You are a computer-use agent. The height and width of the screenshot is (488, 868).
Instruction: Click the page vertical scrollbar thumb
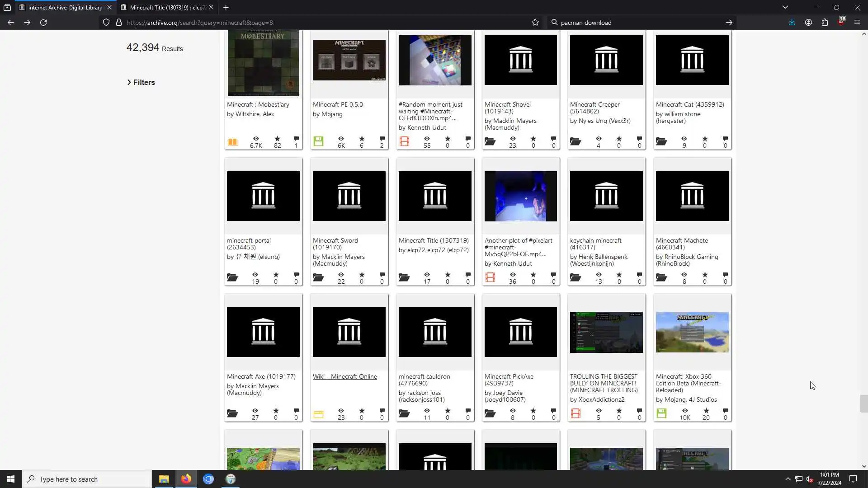pos(864,404)
